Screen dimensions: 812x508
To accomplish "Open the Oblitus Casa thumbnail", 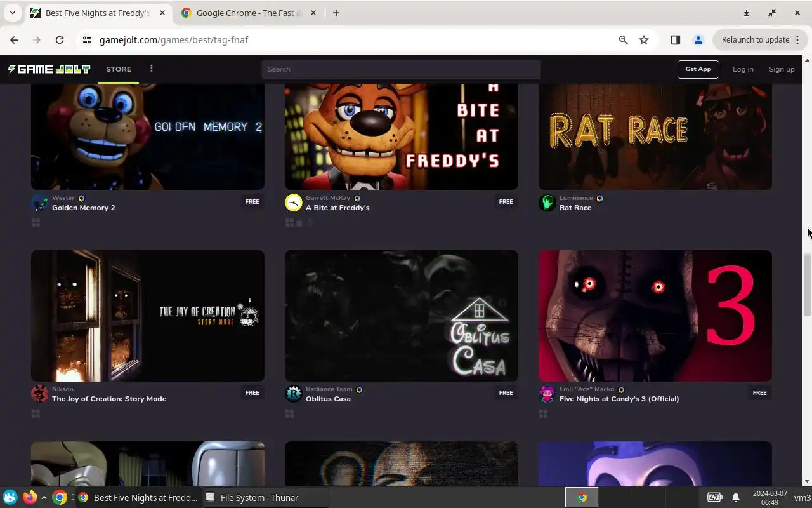I will tap(402, 316).
